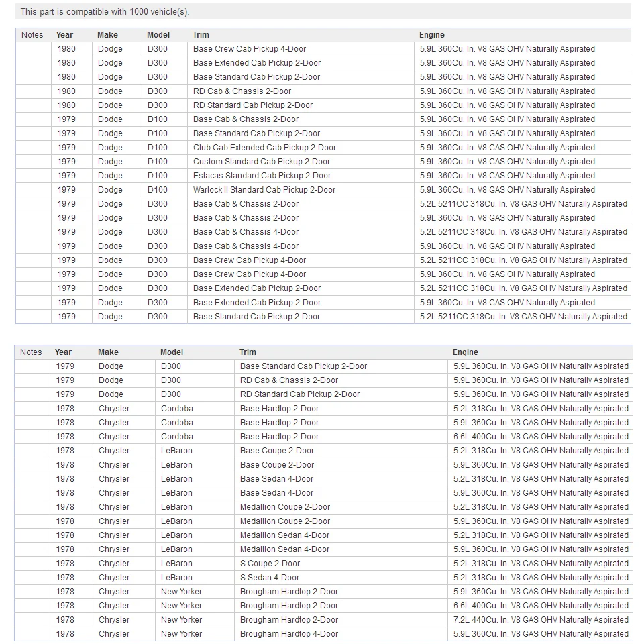
Task: Select Medallion Sedan 4-Door 5.2L engine
Action: 541,535
